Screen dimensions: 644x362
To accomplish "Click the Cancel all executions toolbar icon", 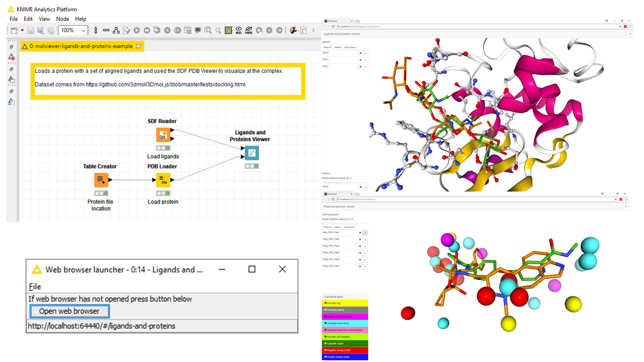I will 178,31.
